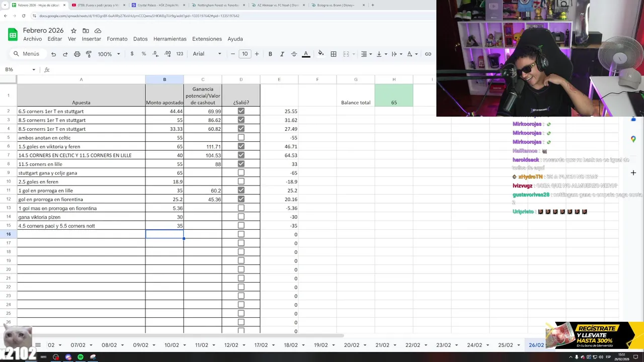This screenshot has width=644, height=362.
Task: Move the document using the folder icon
Action: point(86,31)
